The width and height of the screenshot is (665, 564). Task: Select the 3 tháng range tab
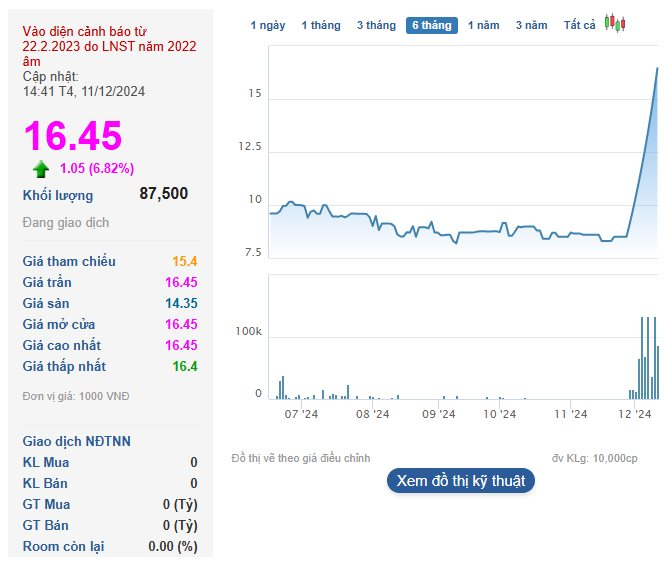pyautogui.click(x=376, y=25)
